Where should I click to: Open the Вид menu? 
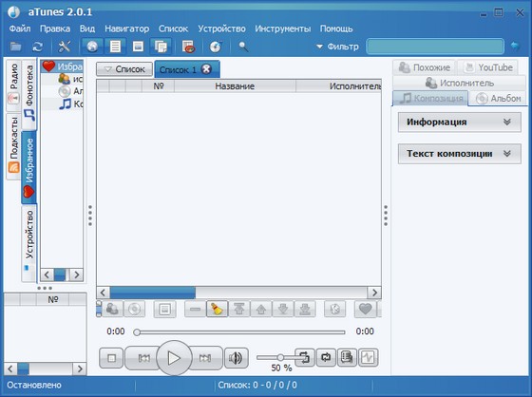87,28
